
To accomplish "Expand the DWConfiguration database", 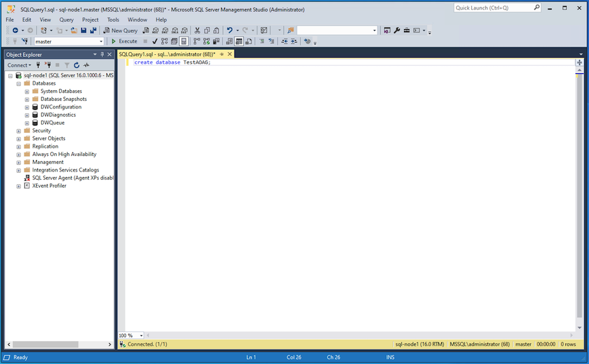I will pos(27,107).
